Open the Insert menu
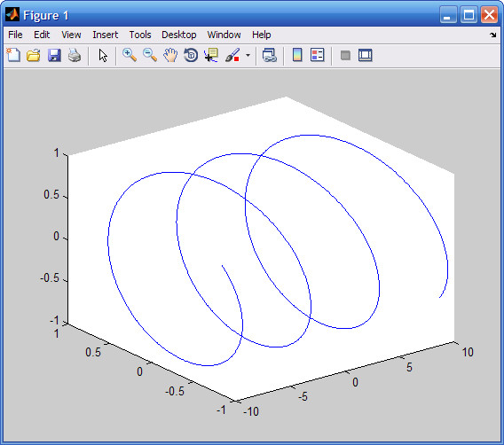The width and height of the screenshot is (504, 445). [105, 35]
